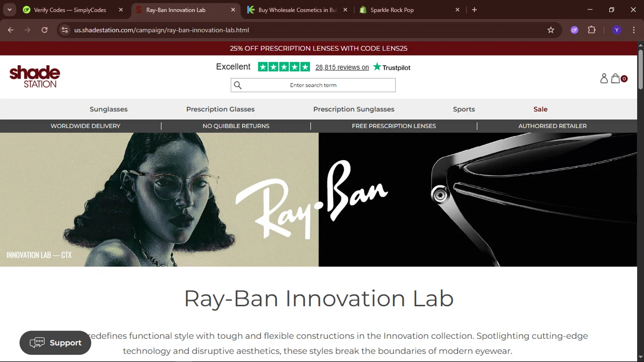Expand the tab search dropdown arrow

pyautogui.click(x=9, y=9)
